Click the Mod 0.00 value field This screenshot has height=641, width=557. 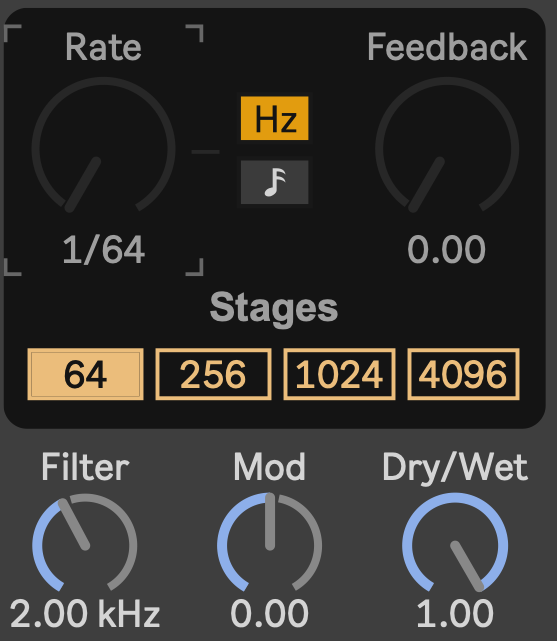click(x=269, y=613)
